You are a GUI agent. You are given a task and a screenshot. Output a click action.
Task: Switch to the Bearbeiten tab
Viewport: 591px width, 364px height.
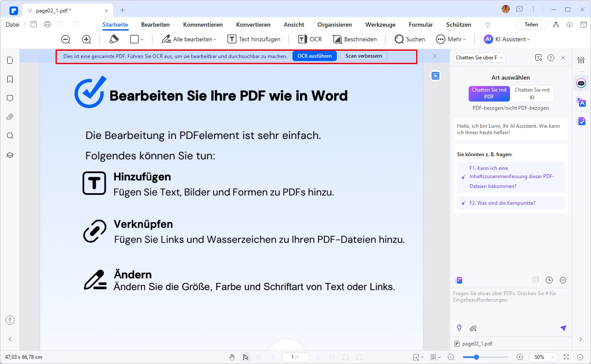point(156,25)
